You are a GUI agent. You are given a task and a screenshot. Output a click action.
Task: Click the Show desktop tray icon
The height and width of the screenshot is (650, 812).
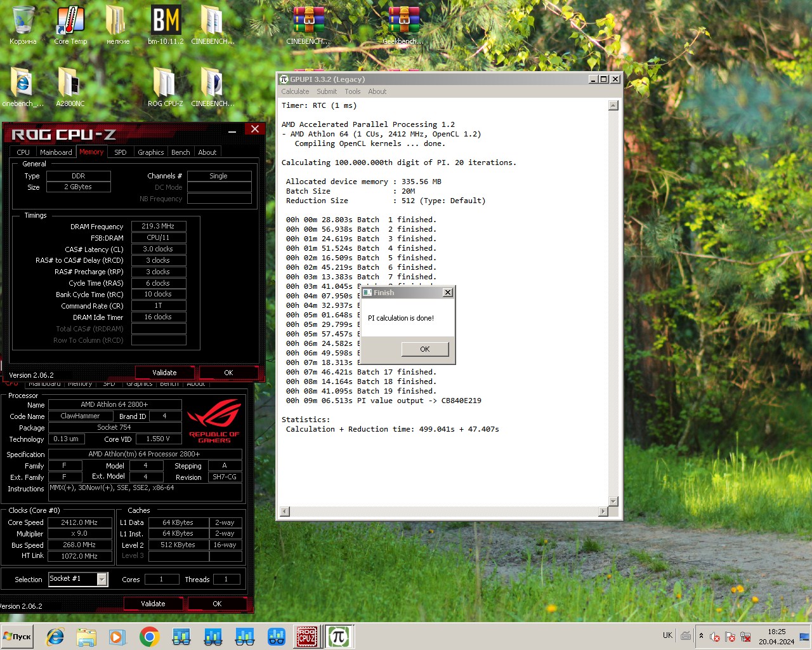coord(804,637)
